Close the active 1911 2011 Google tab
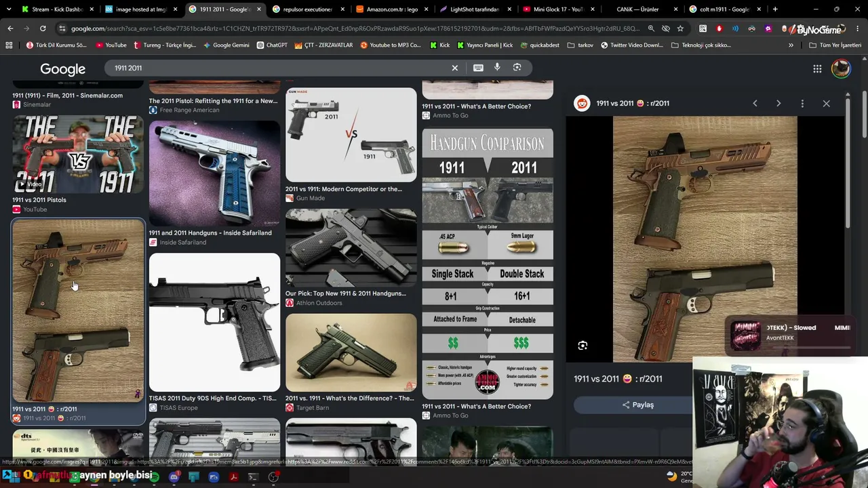 (x=258, y=9)
